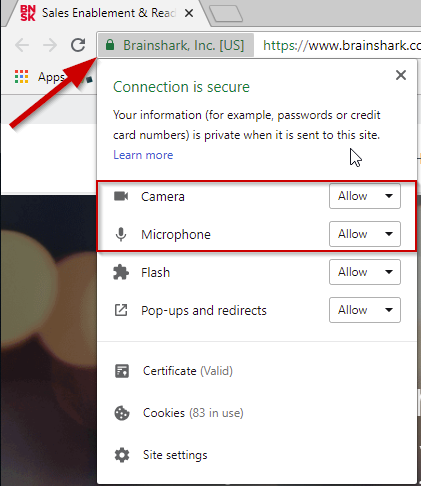Click the browser forward arrow
The width and height of the screenshot is (421, 486).
[50, 45]
